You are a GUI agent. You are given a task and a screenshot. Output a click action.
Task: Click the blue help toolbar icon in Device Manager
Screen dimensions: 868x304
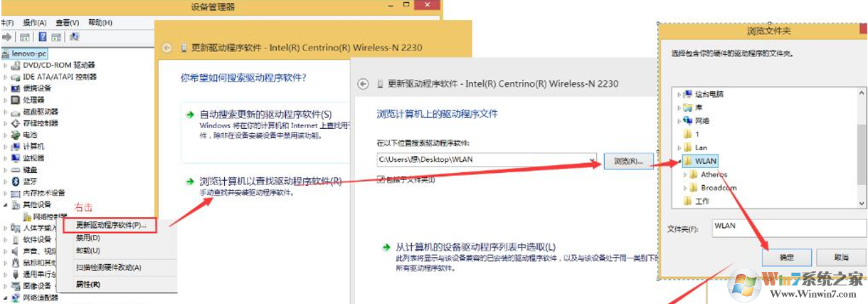pyautogui.click(x=41, y=36)
